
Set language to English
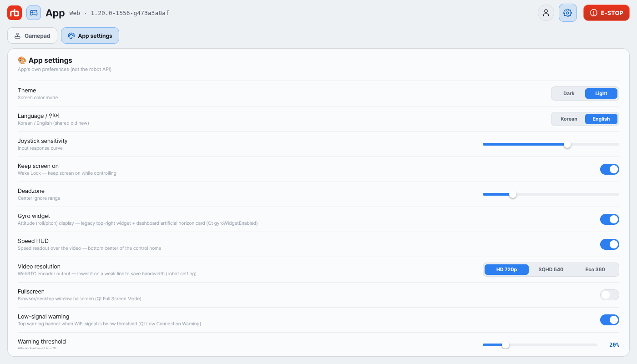click(x=601, y=119)
